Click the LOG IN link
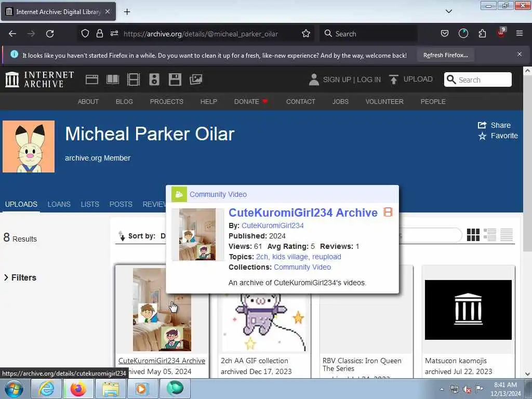Image resolution: width=532 pixels, height=399 pixels. (x=369, y=79)
